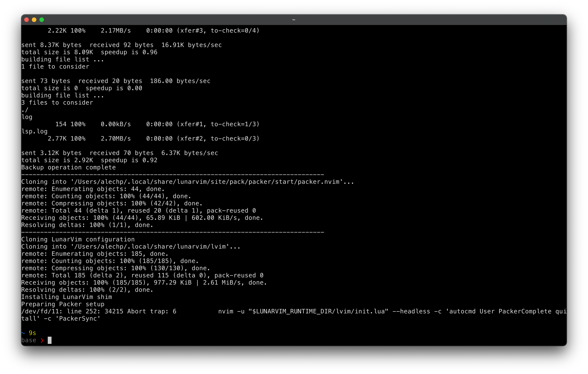588x374 pixels.
Task: Click the 'Preparing Packer setup' line
Action: [x=63, y=304]
